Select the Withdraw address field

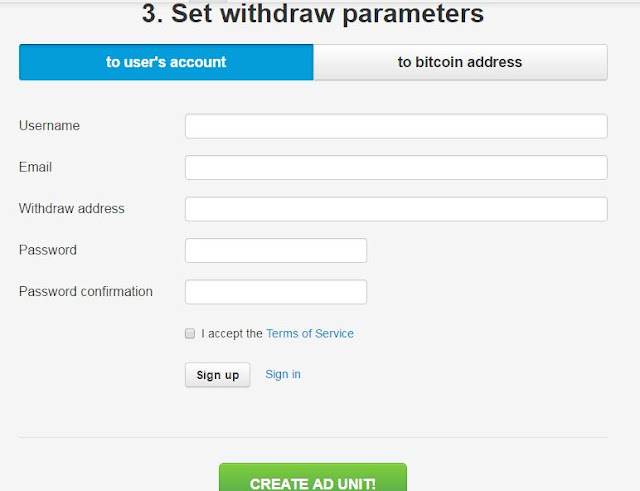coord(396,209)
